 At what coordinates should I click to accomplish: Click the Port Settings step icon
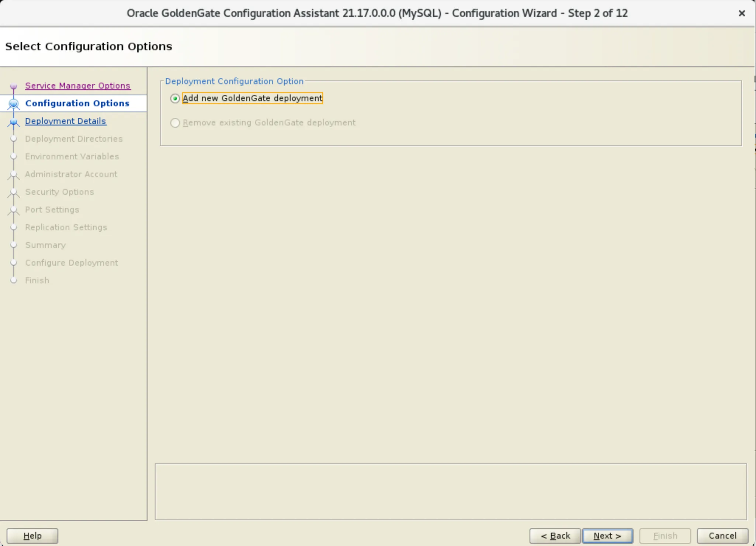(x=14, y=210)
